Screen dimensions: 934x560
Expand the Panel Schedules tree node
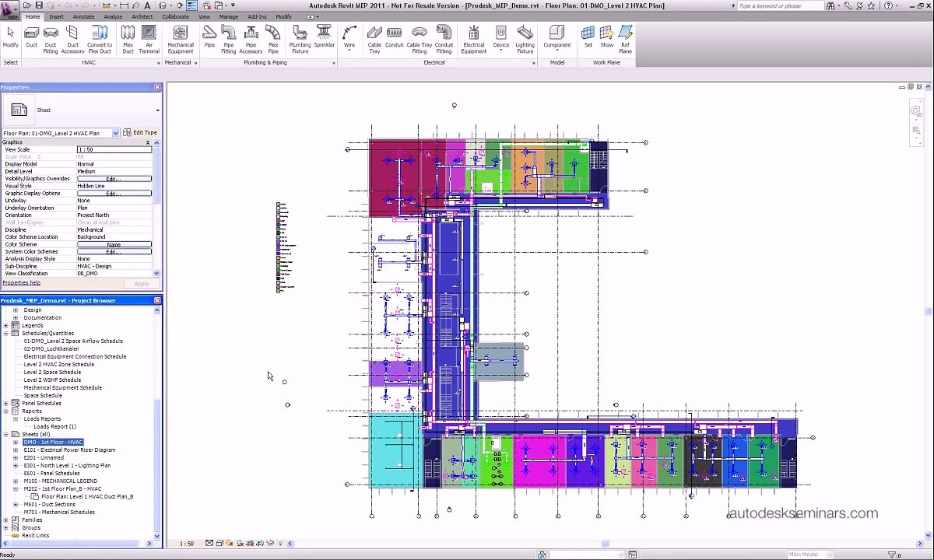[6, 403]
